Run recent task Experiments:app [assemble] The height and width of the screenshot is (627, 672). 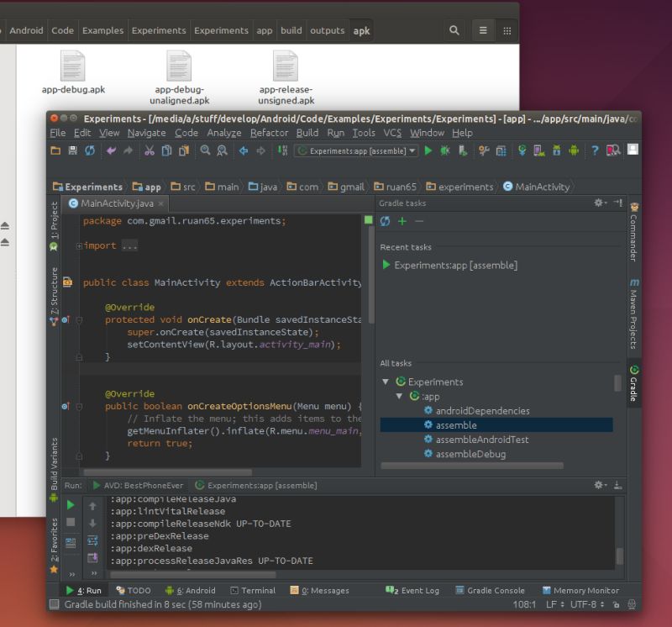point(449,265)
